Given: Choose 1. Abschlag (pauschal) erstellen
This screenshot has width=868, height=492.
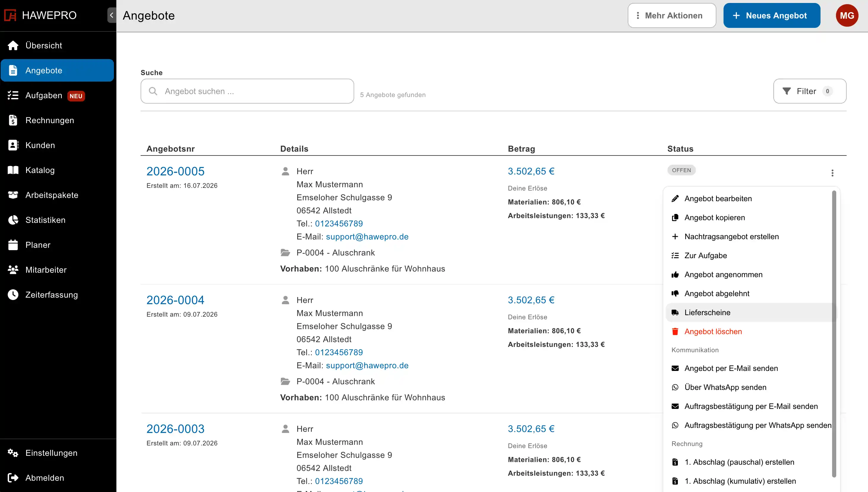Looking at the screenshot, I should click(x=750, y=462).
